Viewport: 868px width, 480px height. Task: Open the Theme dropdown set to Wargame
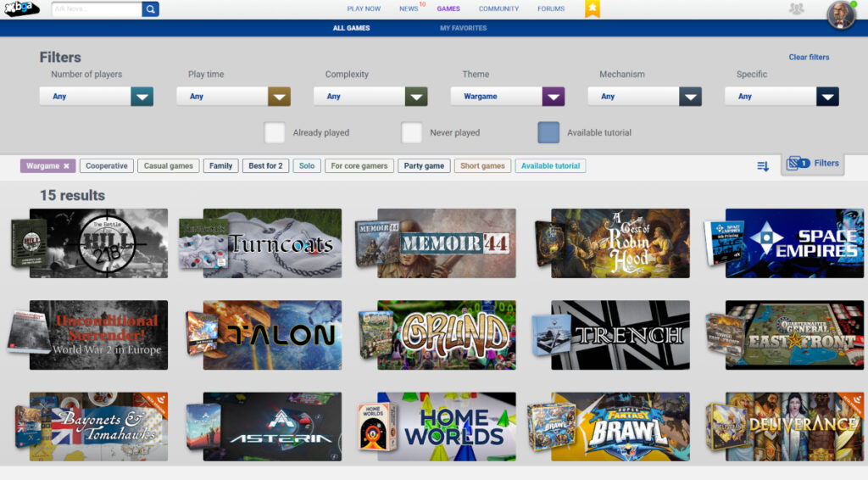point(553,97)
